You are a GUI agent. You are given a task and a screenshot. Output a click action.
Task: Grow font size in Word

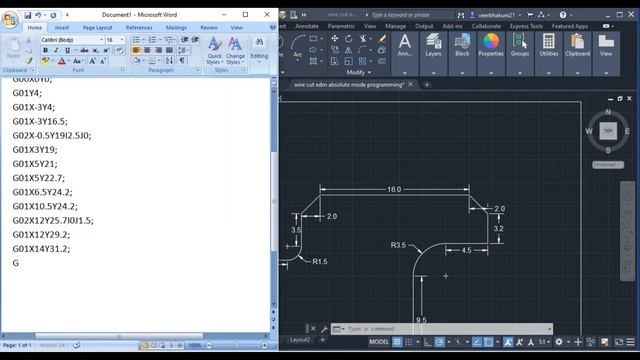pos(93,61)
